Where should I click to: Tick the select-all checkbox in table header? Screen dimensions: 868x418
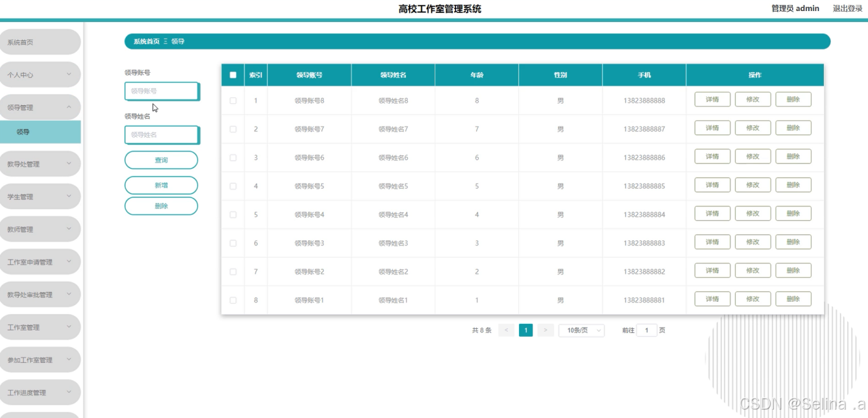click(233, 75)
